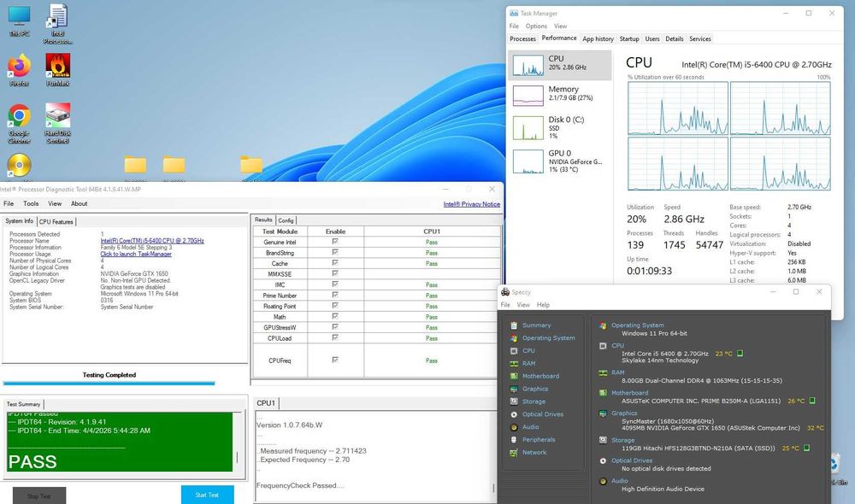
Task: Switch to CPU Features tab
Action: pyautogui.click(x=56, y=222)
